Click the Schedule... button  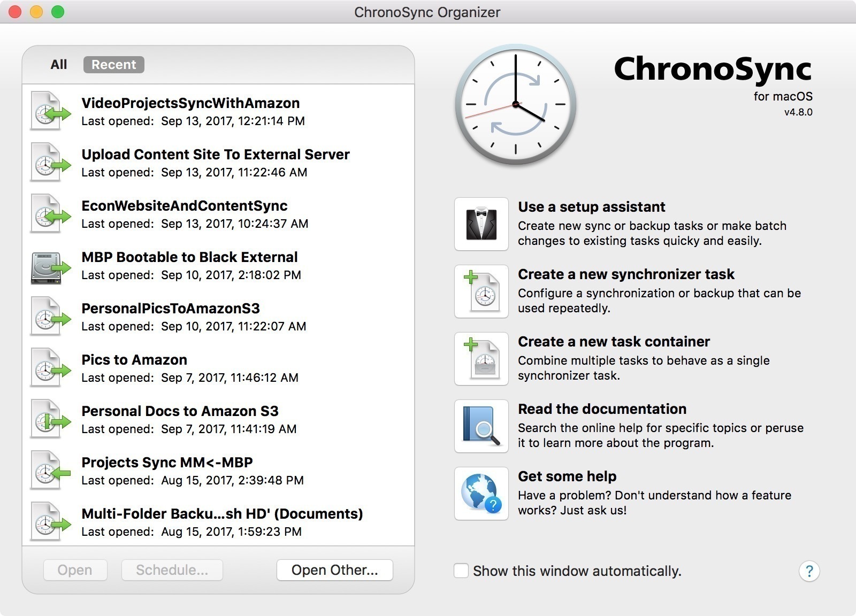tap(172, 570)
